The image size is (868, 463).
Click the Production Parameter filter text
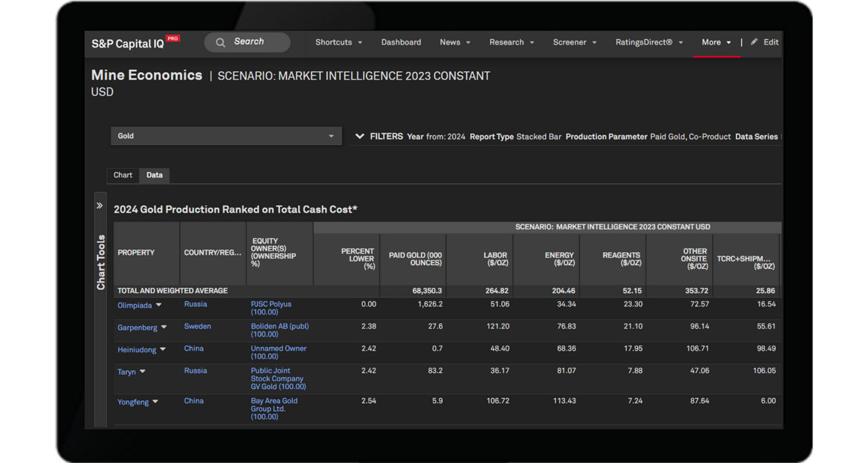648,136
